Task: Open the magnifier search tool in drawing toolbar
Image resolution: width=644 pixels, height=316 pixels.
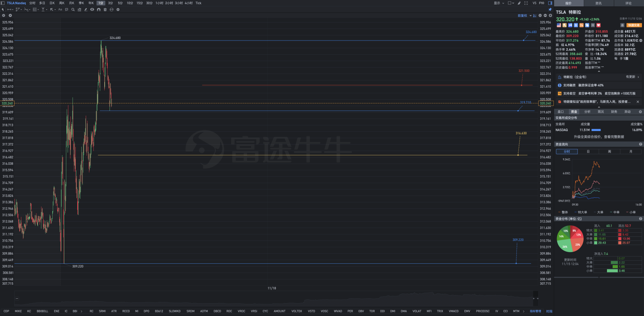Action: pyautogui.click(x=73, y=10)
